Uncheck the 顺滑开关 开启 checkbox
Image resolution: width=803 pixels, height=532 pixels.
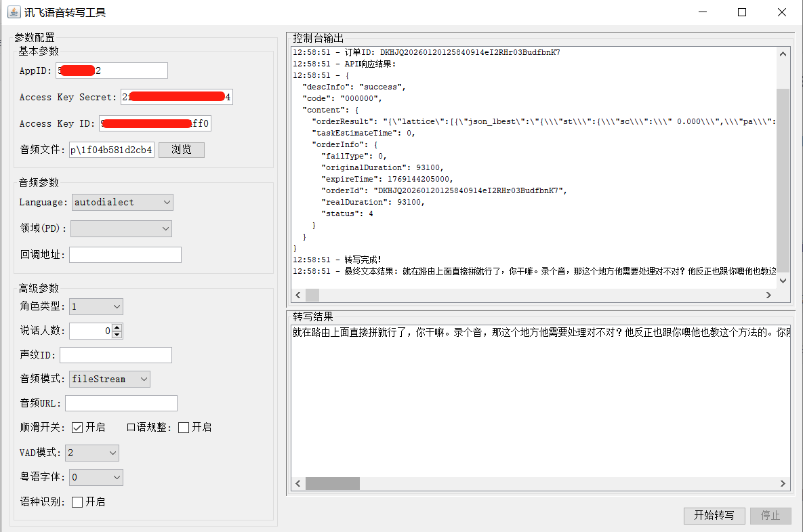[77, 428]
